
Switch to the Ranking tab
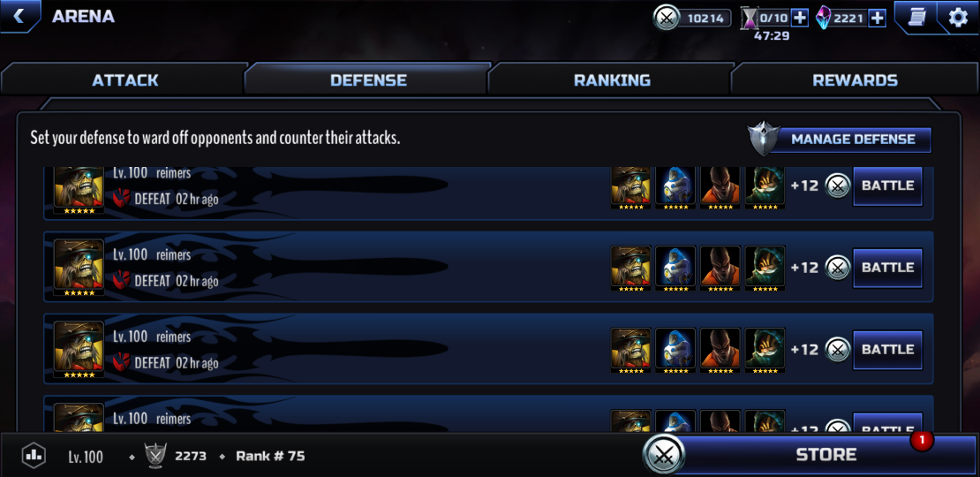[x=612, y=80]
